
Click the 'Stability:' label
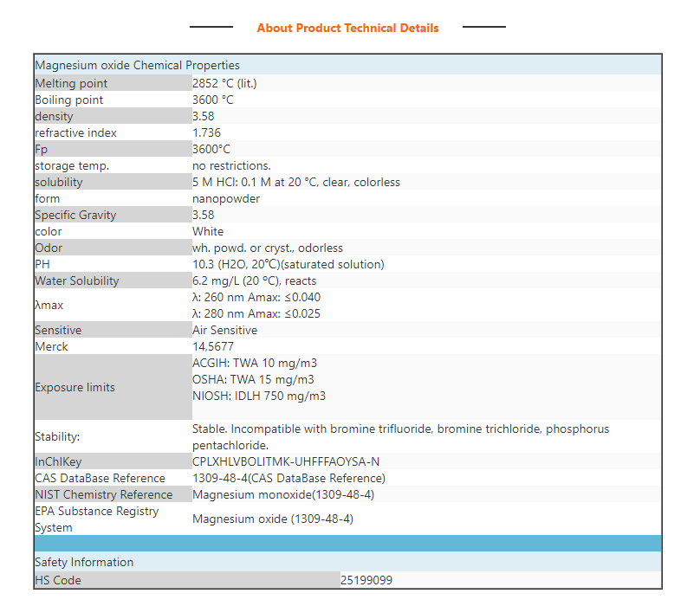coord(57,437)
